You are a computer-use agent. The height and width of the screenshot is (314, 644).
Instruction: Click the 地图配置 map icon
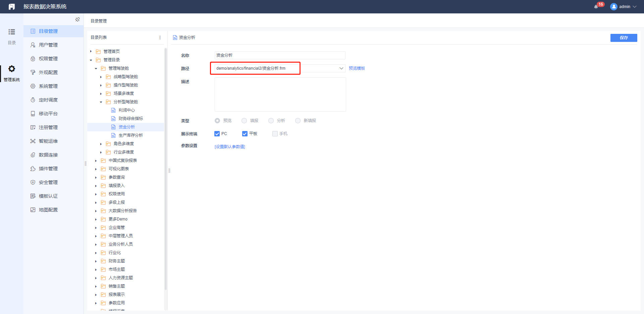[x=33, y=210]
